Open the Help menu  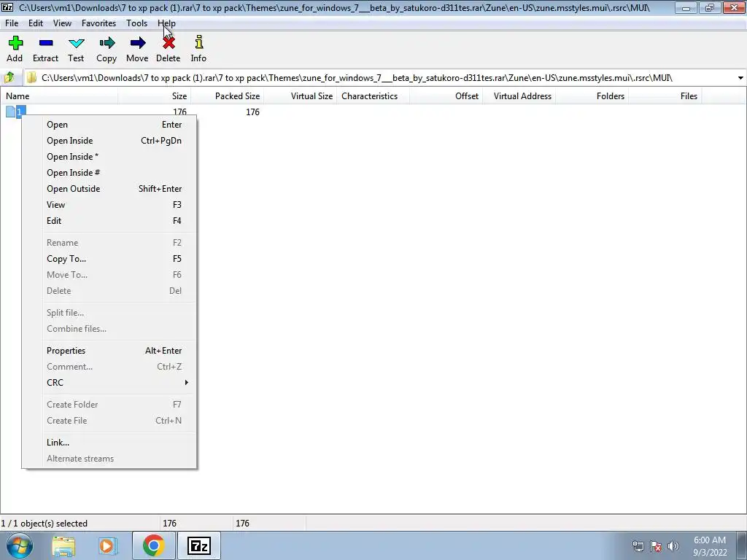(x=167, y=23)
